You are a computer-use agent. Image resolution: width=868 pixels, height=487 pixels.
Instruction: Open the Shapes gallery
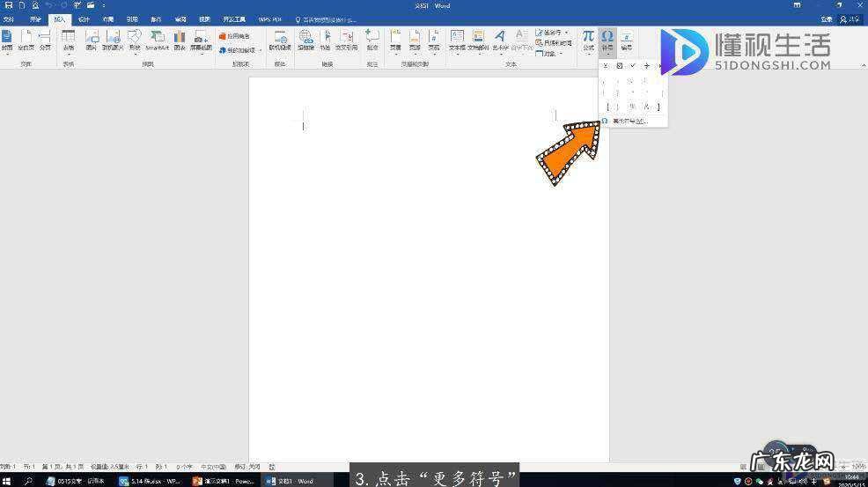(134, 40)
